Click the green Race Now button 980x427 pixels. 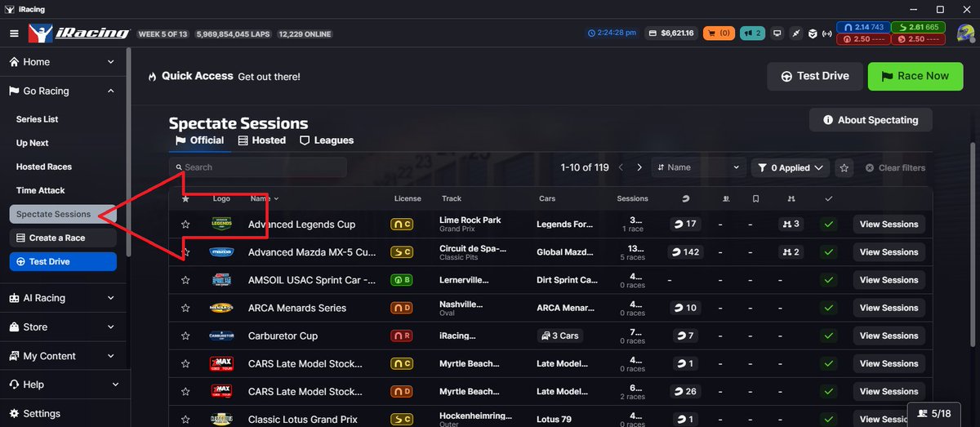pos(915,76)
